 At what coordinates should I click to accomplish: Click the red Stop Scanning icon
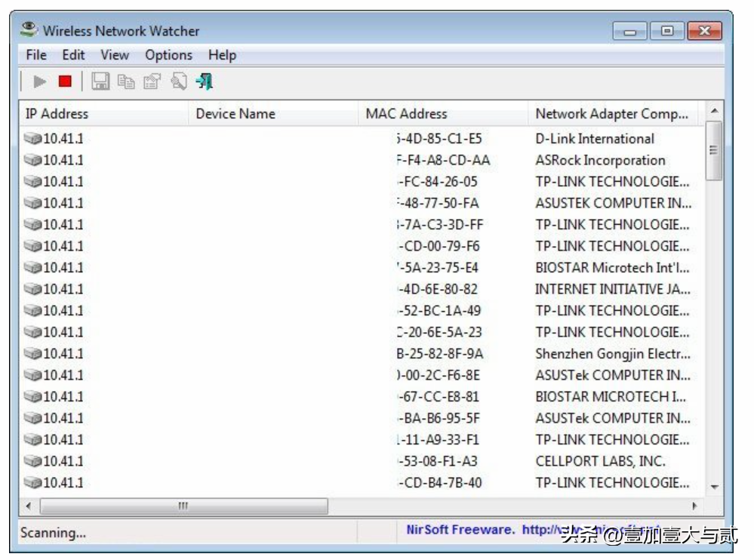point(65,82)
